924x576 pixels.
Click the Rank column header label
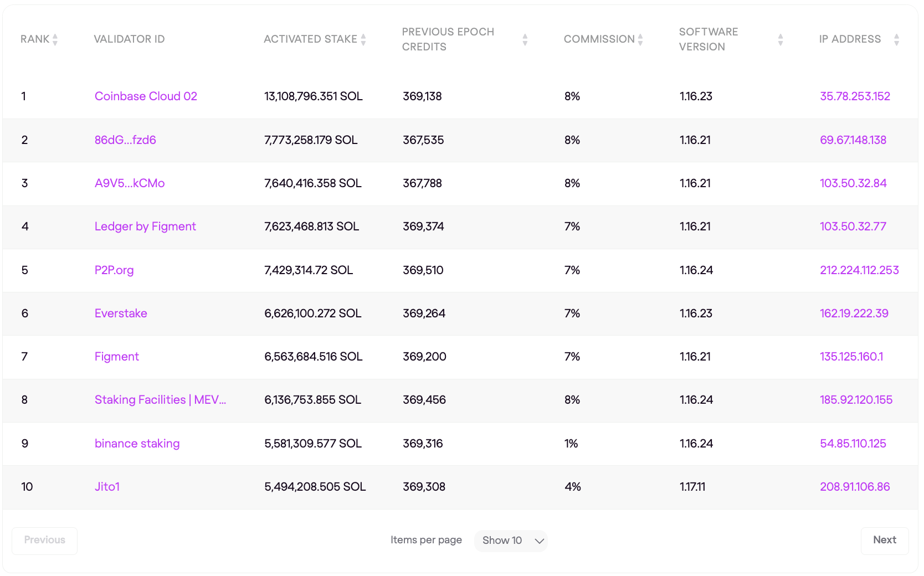[35, 39]
